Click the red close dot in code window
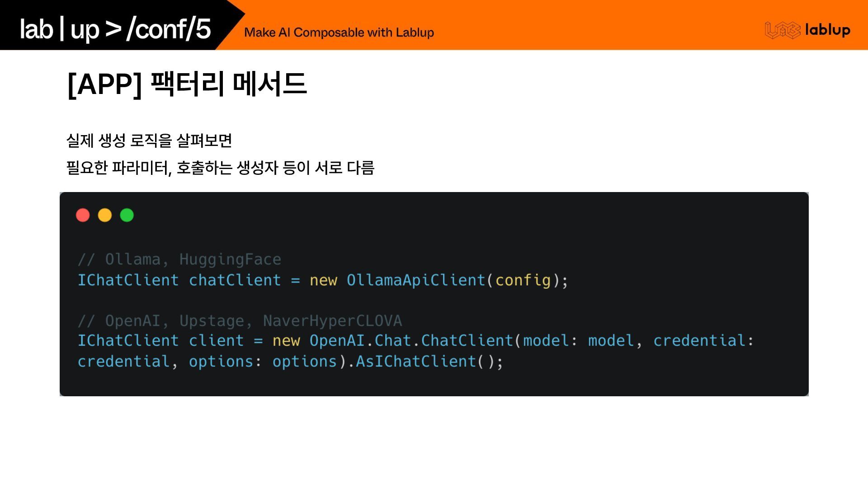This screenshot has height=488, width=868. coord(83,215)
